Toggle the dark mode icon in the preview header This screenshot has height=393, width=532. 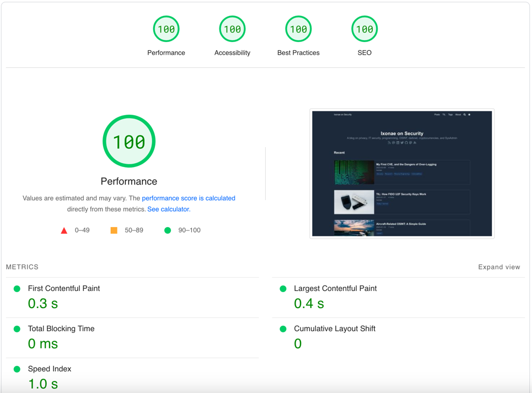point(469,115)
